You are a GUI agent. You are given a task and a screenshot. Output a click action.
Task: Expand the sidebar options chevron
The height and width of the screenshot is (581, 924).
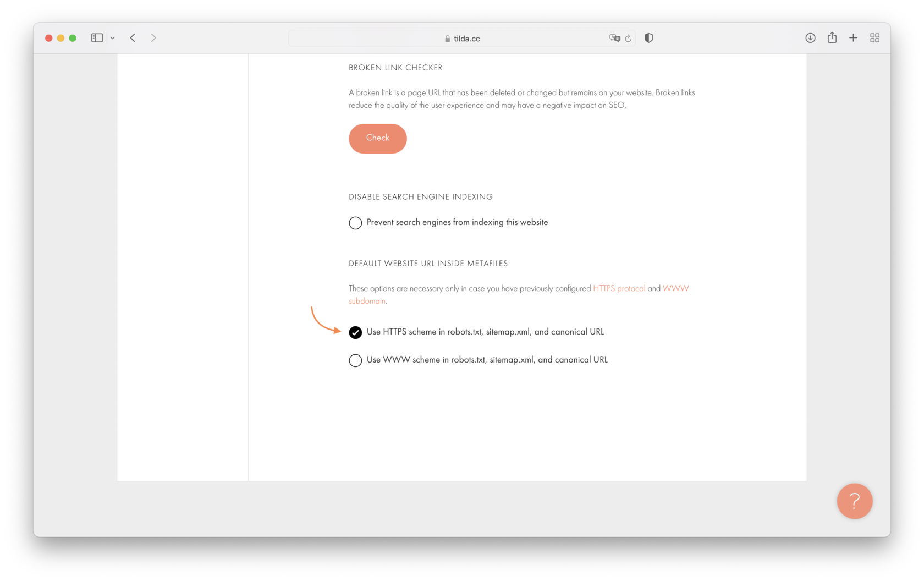112,38
